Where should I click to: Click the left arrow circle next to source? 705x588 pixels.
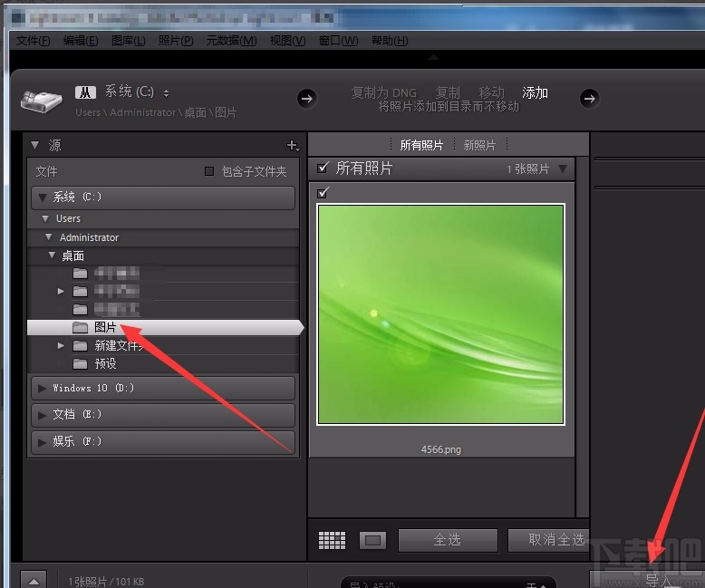point(307,99)
